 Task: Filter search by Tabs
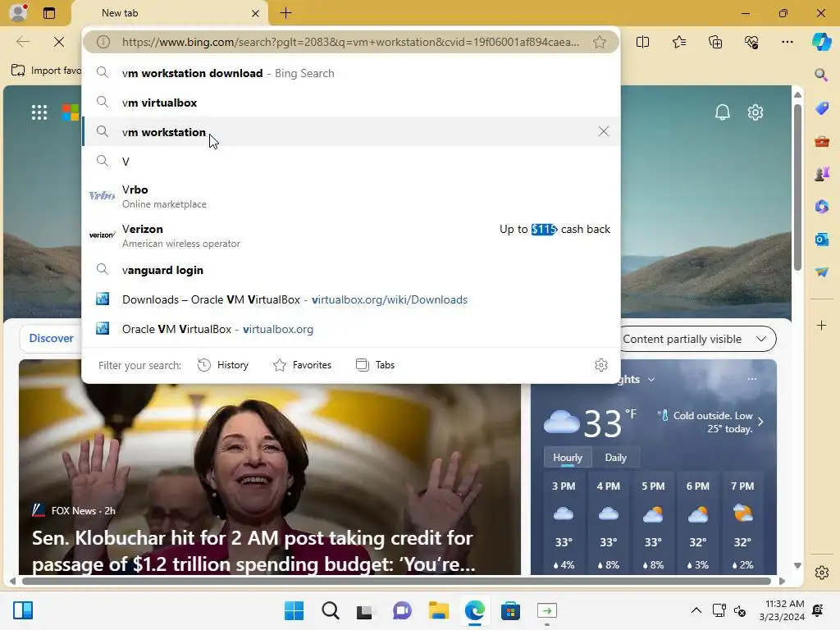click(375, 365)
